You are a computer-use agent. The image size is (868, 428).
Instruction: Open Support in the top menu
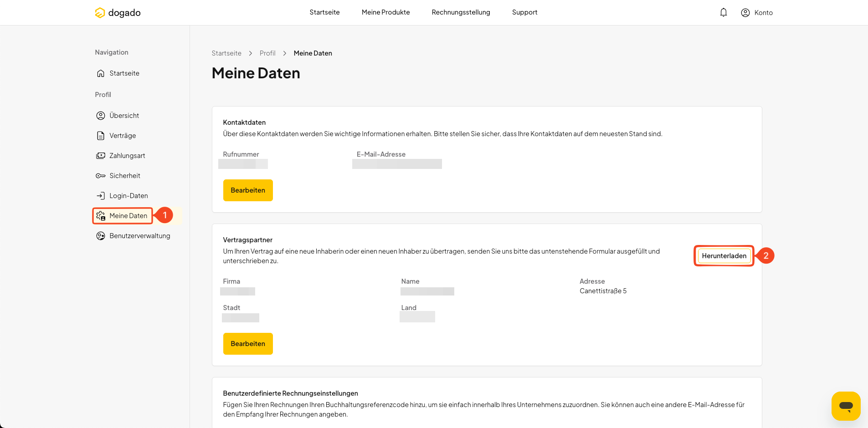click(x=524, y=12)
